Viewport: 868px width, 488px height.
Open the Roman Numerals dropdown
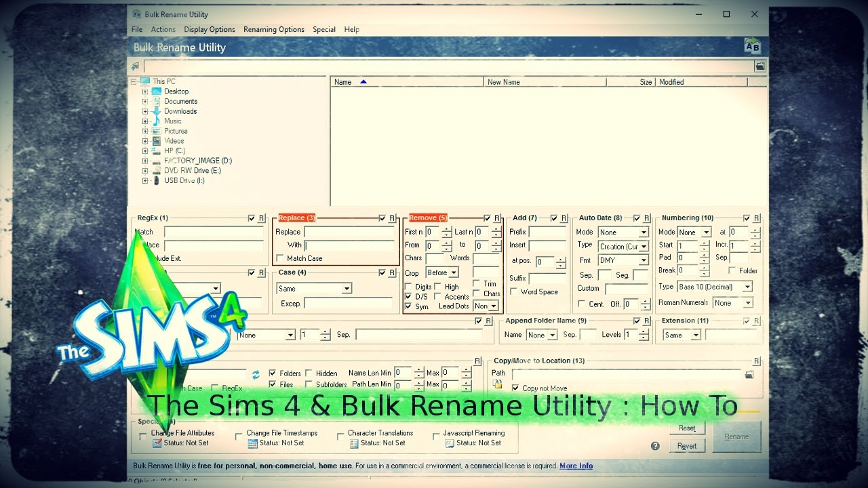pos(732,303)
